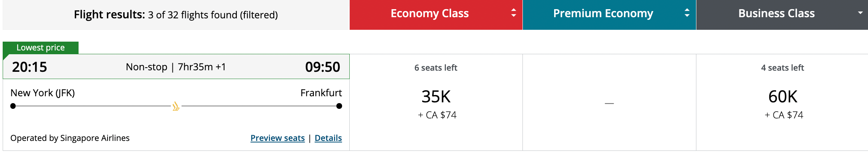Choose the 60K Business fare
Viewport: 868px width, 152px height.
coord(782,102)
